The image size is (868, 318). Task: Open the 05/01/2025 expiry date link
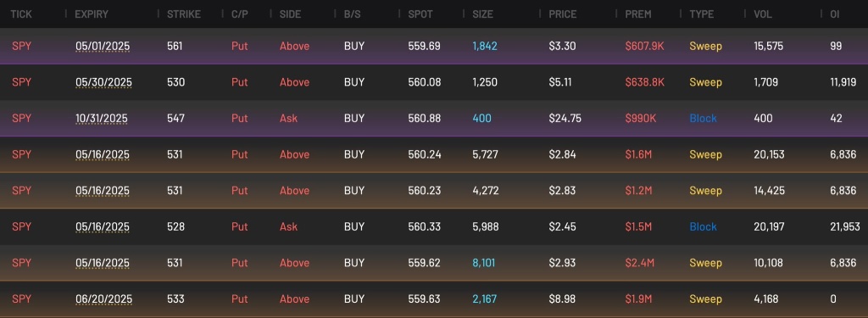coord(103,47)
